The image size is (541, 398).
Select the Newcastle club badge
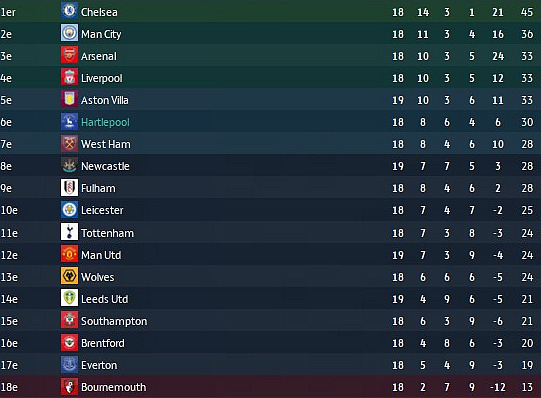pyautogui.click(x=69, y=166)
